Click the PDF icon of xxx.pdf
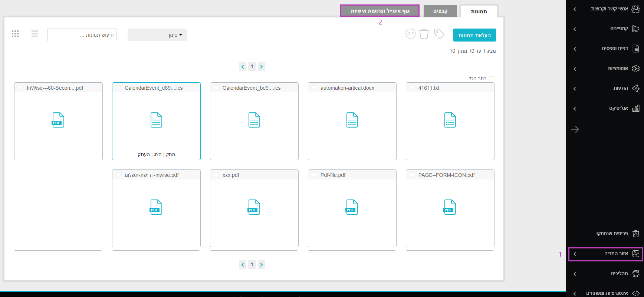Screen dimensions: 644x297 [254, 207]
